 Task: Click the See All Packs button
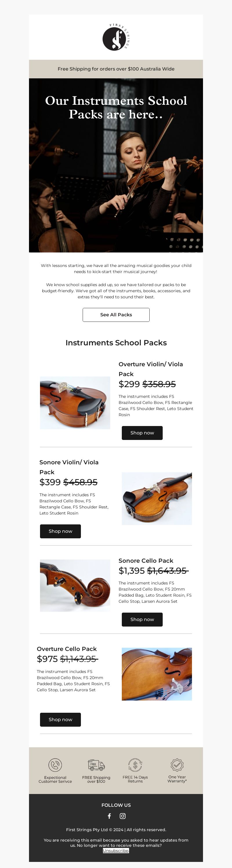coord(116,315)
